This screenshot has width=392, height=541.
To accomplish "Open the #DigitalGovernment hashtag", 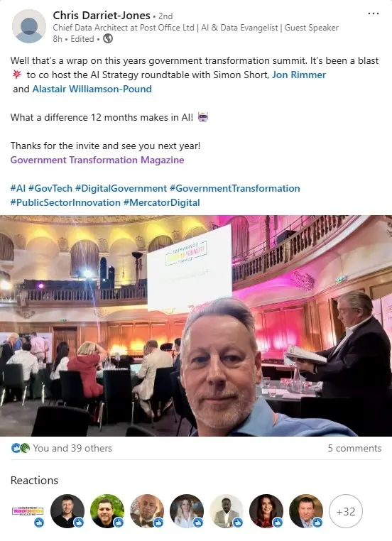I will pyautogui.click(x=121, y=188).
